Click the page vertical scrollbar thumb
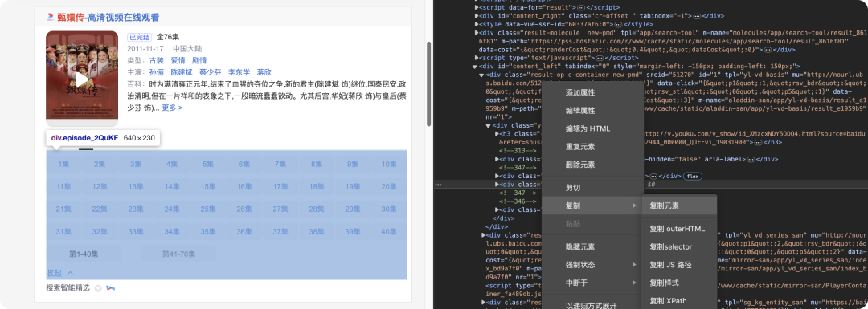The width and height of the screenshot is (868, 309). [x=428, y=84]
